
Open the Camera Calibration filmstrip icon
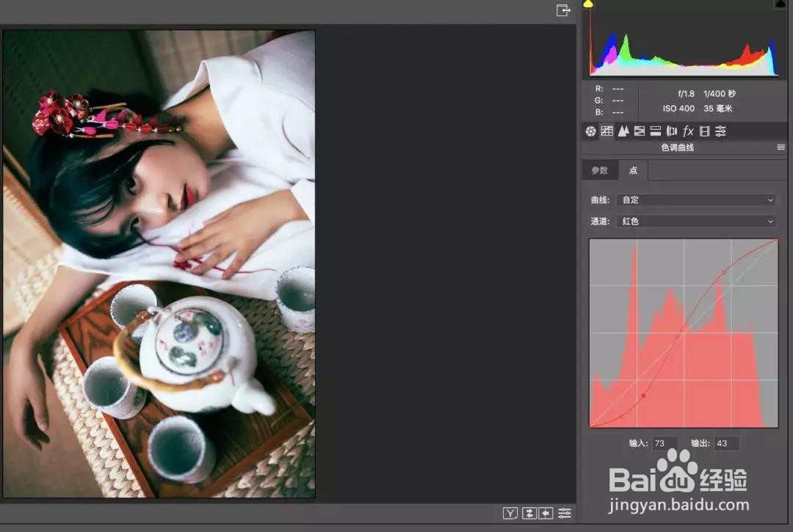[x=704, y=131]
